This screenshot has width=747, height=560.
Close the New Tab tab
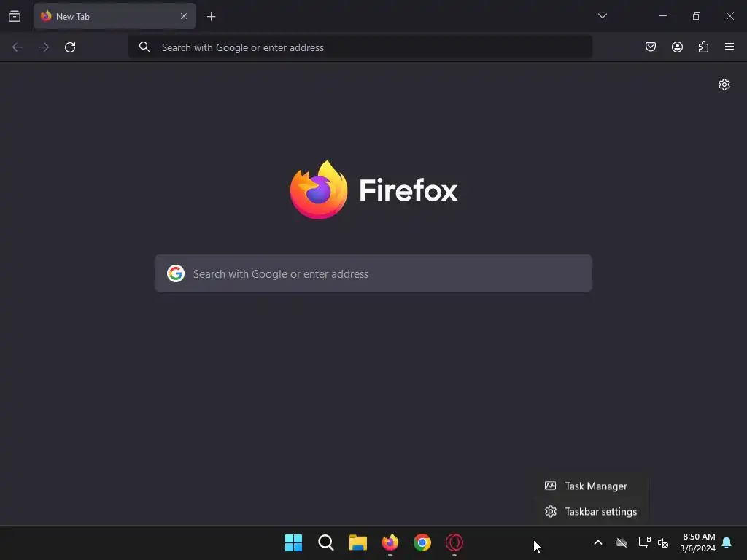(183, 16)
